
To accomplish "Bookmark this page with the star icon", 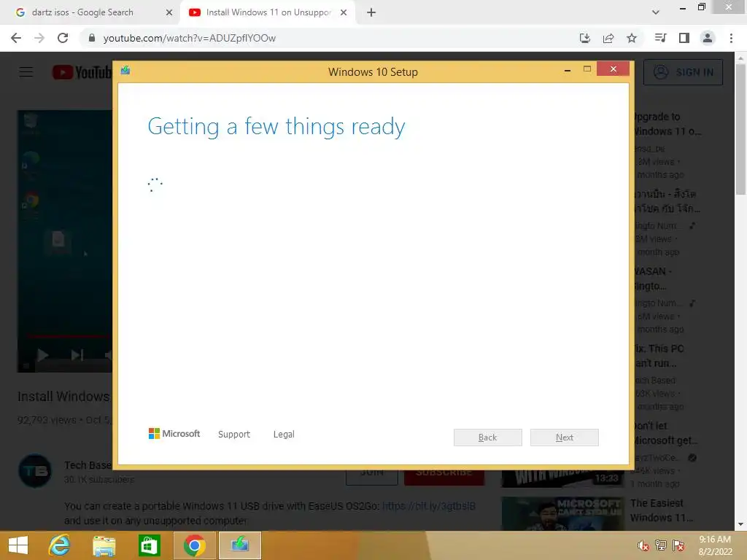I will click(x=632, y=38).
